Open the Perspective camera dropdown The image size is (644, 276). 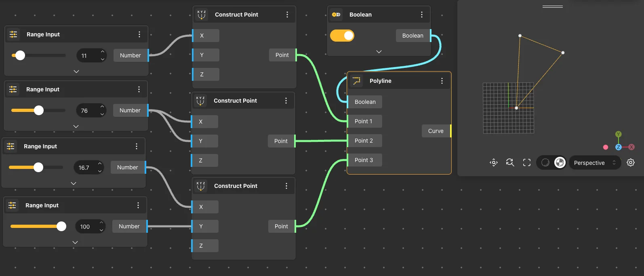(x=595, y=163)
